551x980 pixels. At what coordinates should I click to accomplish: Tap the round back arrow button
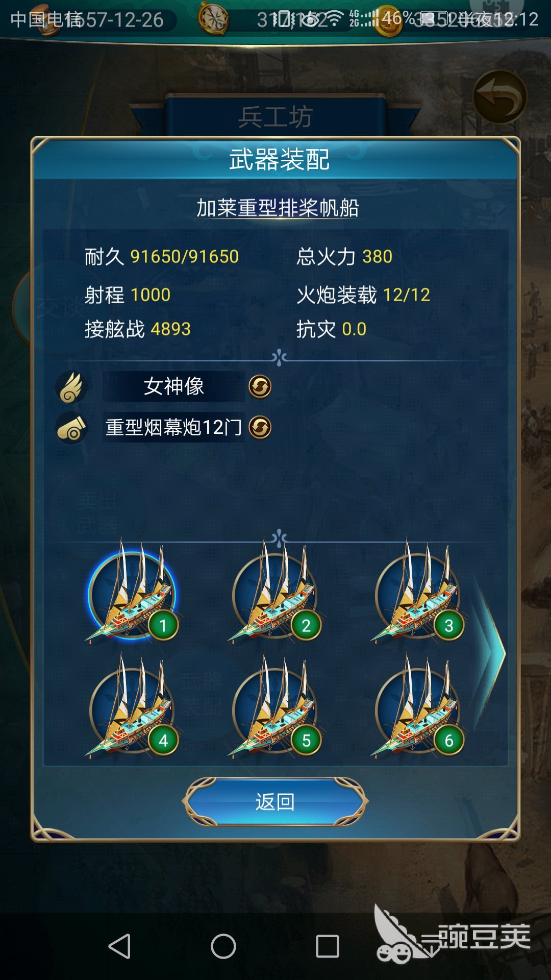(499, 97)
